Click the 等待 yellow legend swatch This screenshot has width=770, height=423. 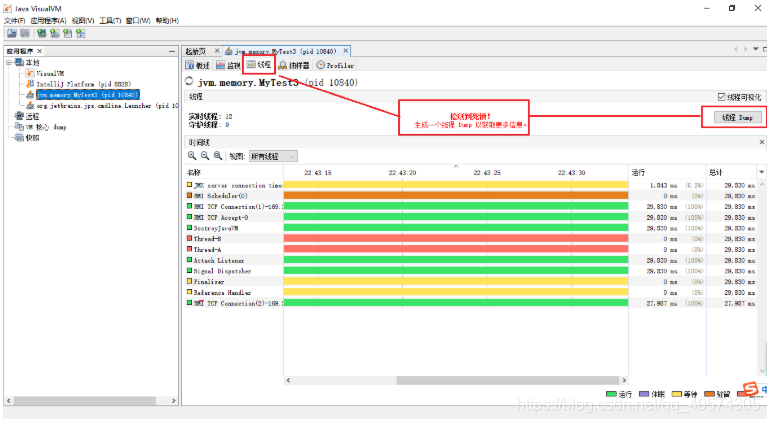677,394
